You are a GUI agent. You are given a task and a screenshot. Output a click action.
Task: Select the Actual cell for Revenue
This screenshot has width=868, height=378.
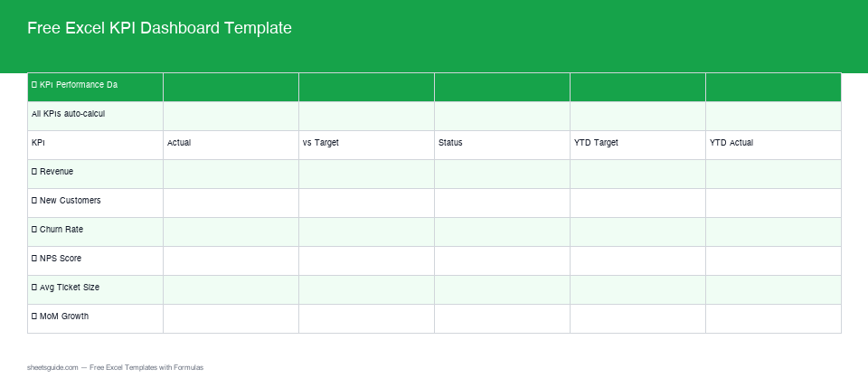point(231,175)
